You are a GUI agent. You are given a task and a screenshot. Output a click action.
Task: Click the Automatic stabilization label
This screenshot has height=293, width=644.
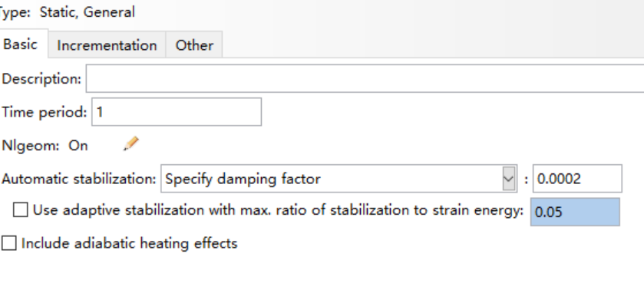coord(79,179)
